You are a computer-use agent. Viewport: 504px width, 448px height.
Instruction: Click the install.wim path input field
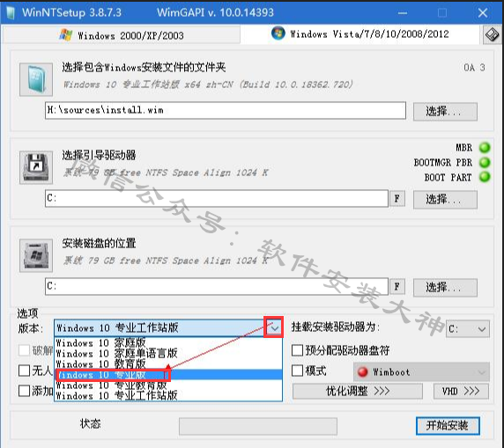(x=226, y=111)
